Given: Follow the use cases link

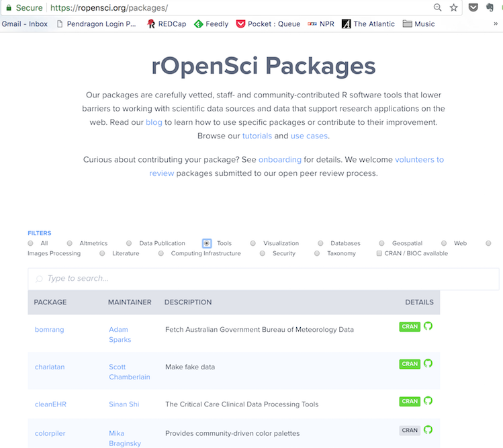Looking at the screenshot, I should point(309,136).
